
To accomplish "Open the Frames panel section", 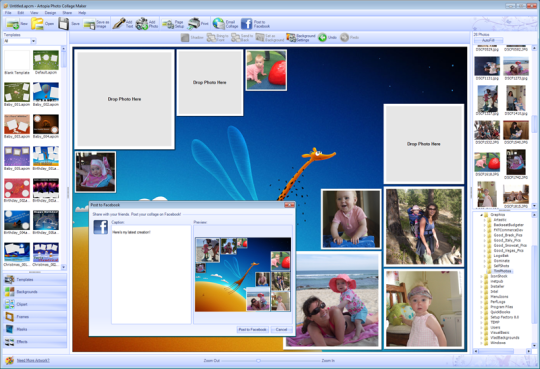I will point(35,317).
